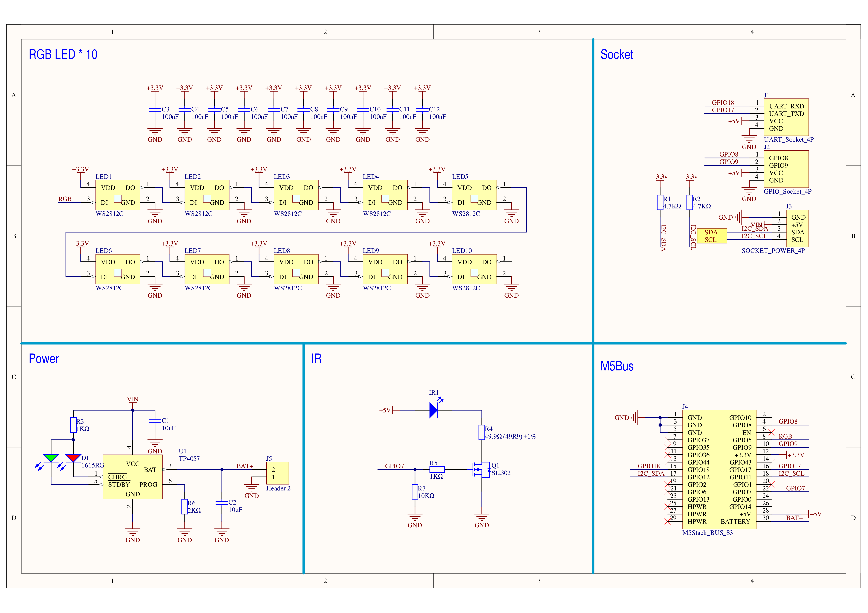Select the D1 red LED symbol

click(73, 458)
